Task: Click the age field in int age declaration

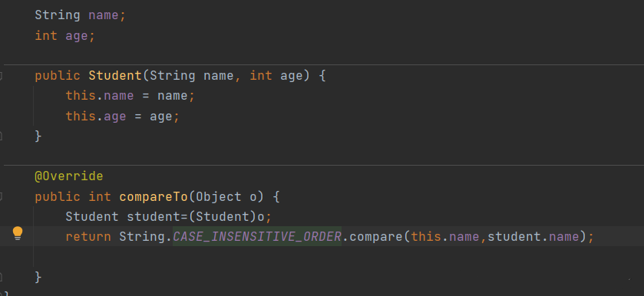Action: [x=77, y=37]
